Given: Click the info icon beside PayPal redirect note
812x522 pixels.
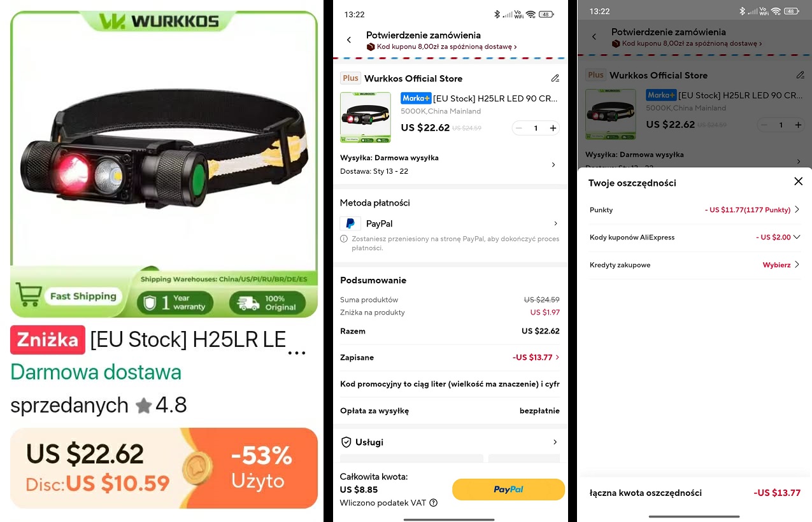Looking at the screenshot, I should [x=344, y=239].
